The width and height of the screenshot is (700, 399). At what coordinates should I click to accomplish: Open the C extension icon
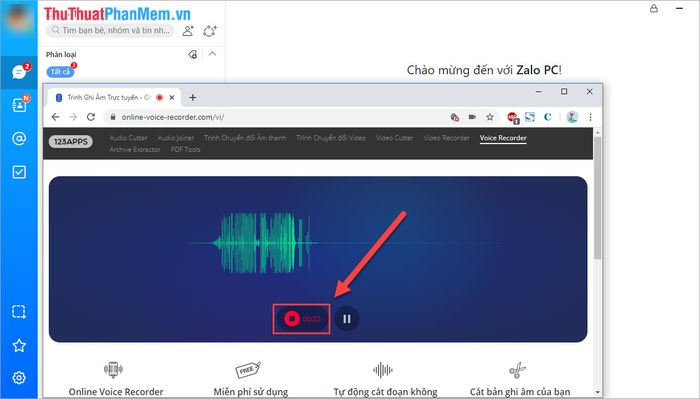click(x=548, y=117)
